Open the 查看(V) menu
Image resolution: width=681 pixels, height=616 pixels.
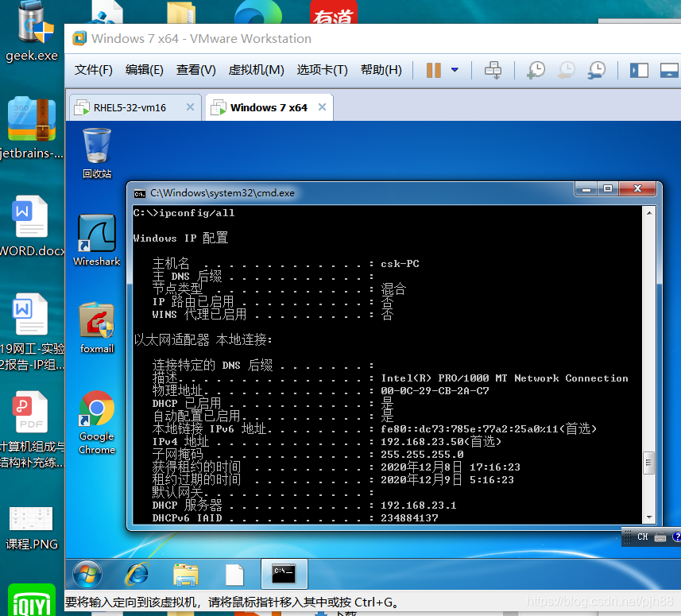pos(195,70)
